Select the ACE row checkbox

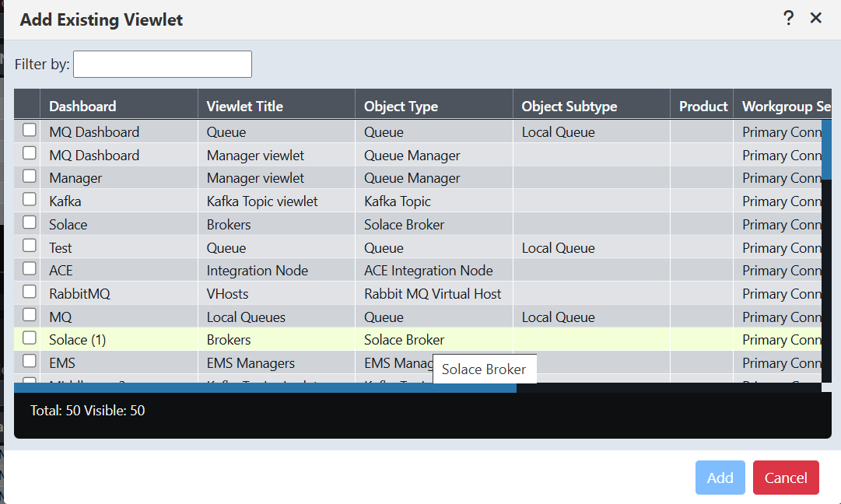(30, 268)
